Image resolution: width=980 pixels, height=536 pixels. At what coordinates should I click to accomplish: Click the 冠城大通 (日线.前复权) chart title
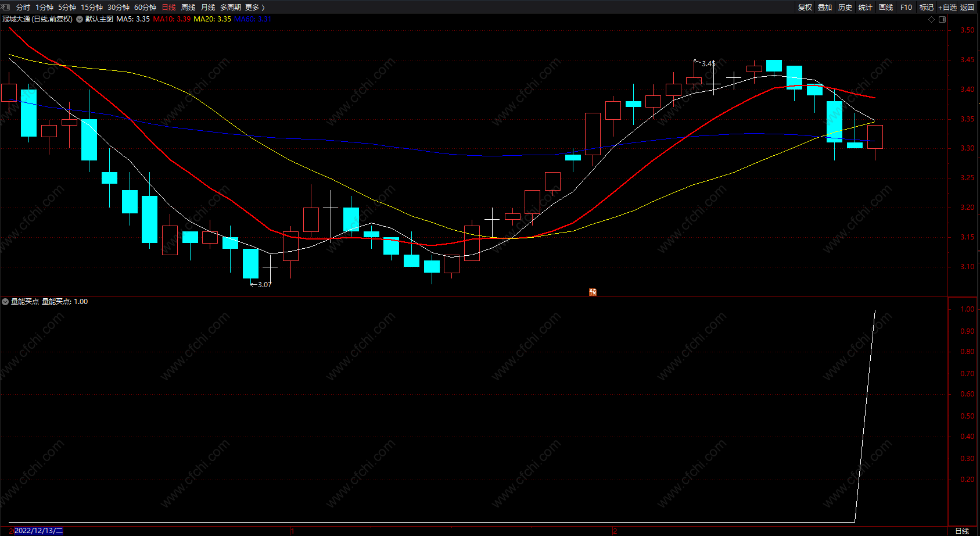tap(38, 19)
